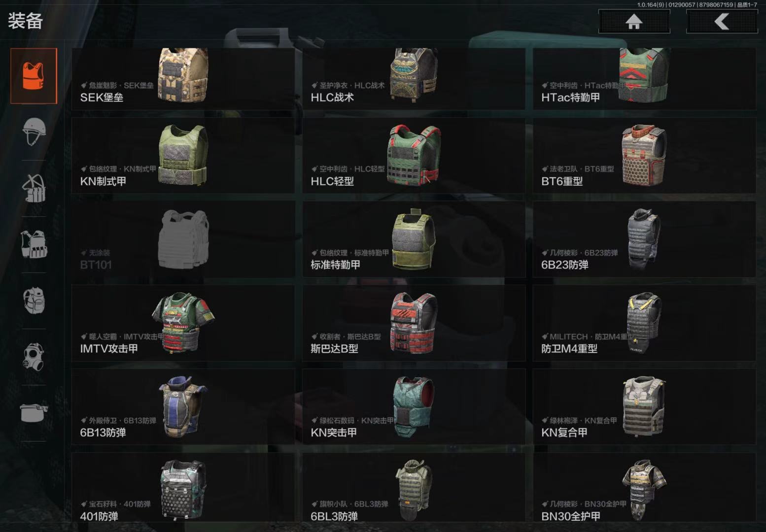Viewport: 766px width, 532px height.
Task: Go back using the arrow button
Action: coord(722,22)
